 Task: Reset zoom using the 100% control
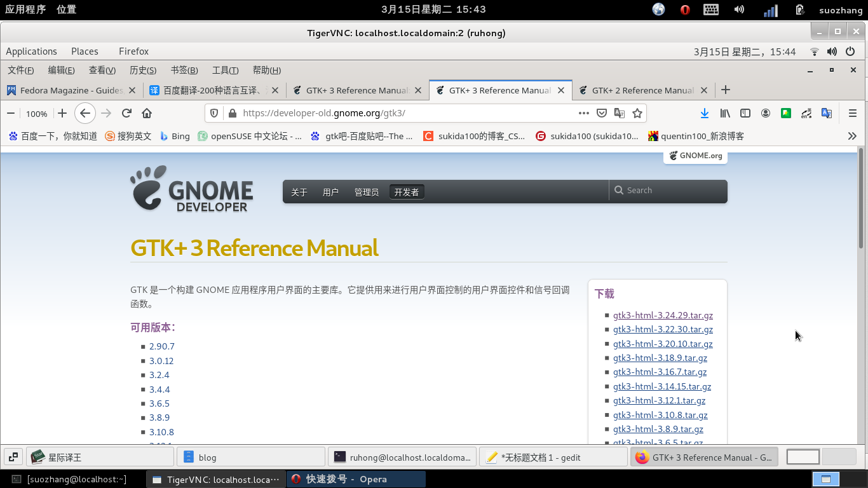tap(36, 113)
